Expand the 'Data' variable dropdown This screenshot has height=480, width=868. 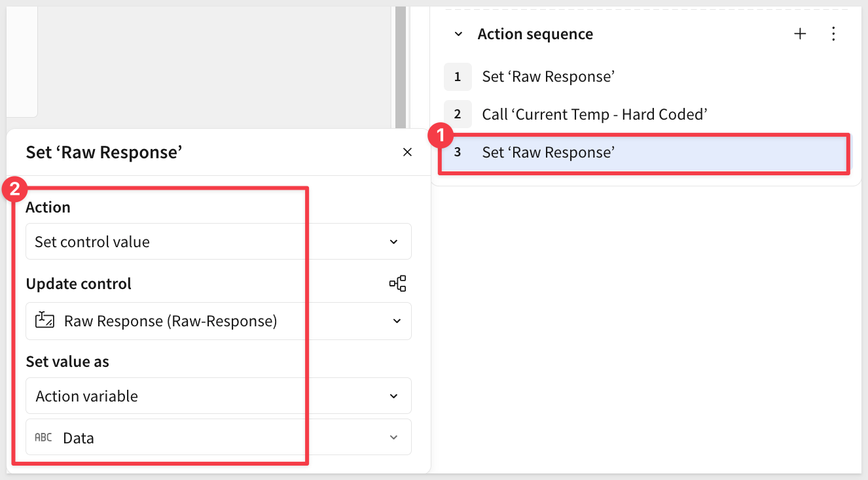pyautogui.click(x=218, y=437)
